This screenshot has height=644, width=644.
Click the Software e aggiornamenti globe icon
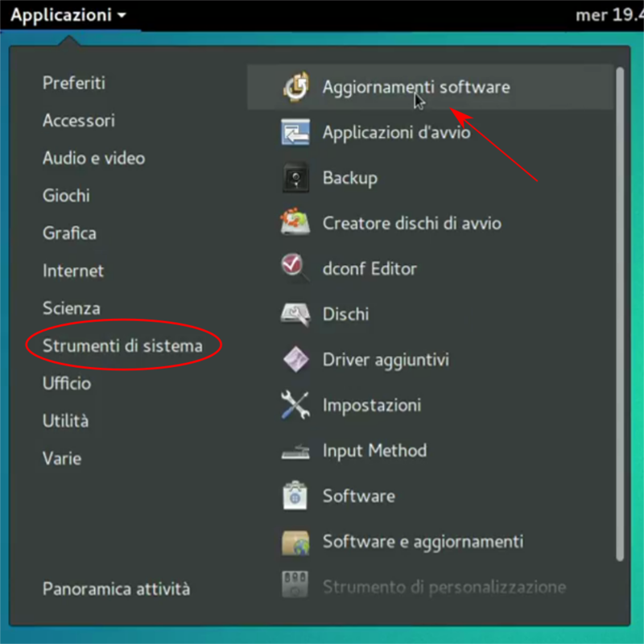pos(296,542)
